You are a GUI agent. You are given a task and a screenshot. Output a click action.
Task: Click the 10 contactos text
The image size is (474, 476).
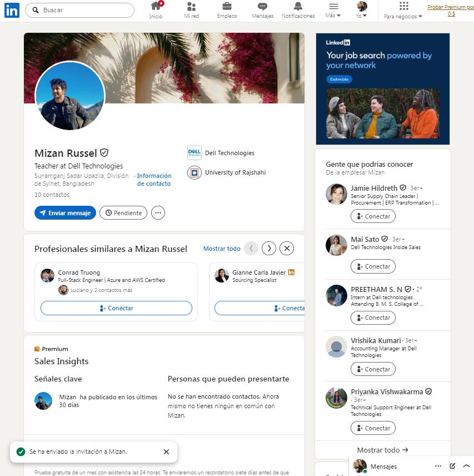[x=52, y=195]
